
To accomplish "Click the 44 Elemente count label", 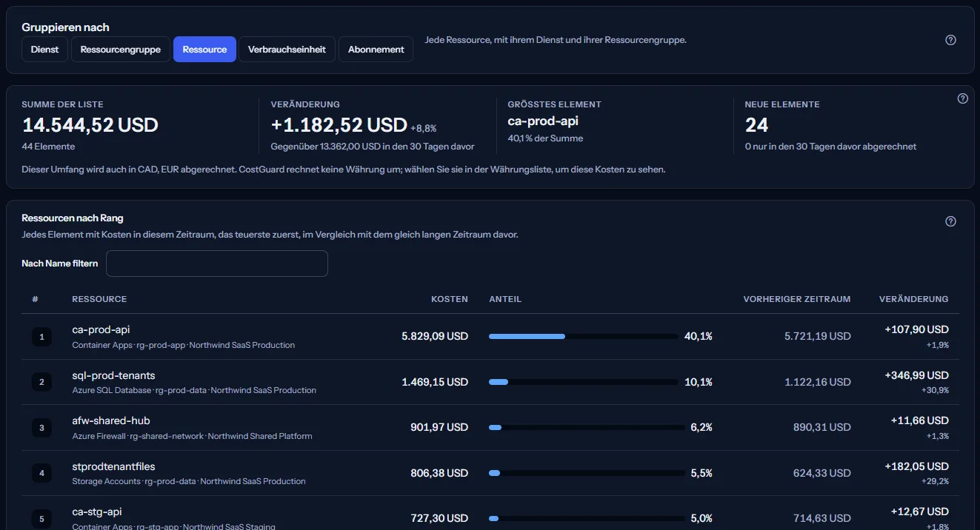I will tap(48, 147).
